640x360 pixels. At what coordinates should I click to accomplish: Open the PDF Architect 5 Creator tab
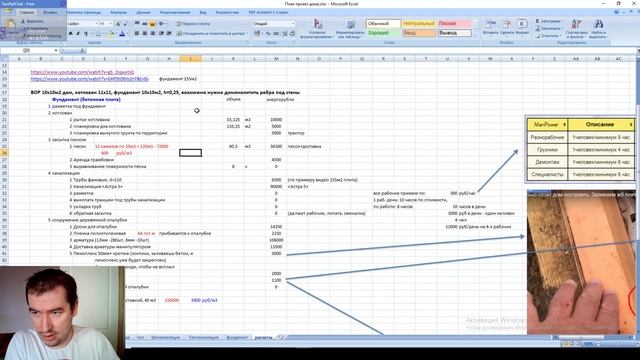coord(269,12)
